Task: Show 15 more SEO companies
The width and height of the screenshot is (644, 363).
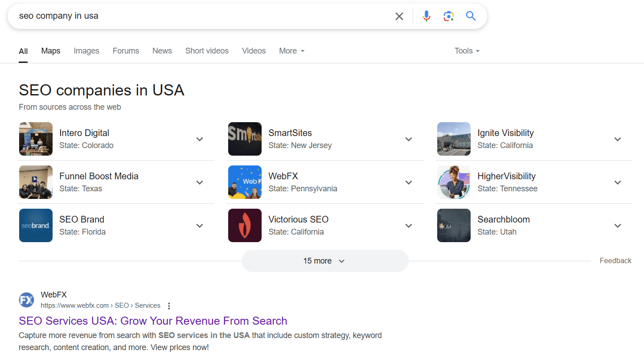Action: click(x=325, y=261)
